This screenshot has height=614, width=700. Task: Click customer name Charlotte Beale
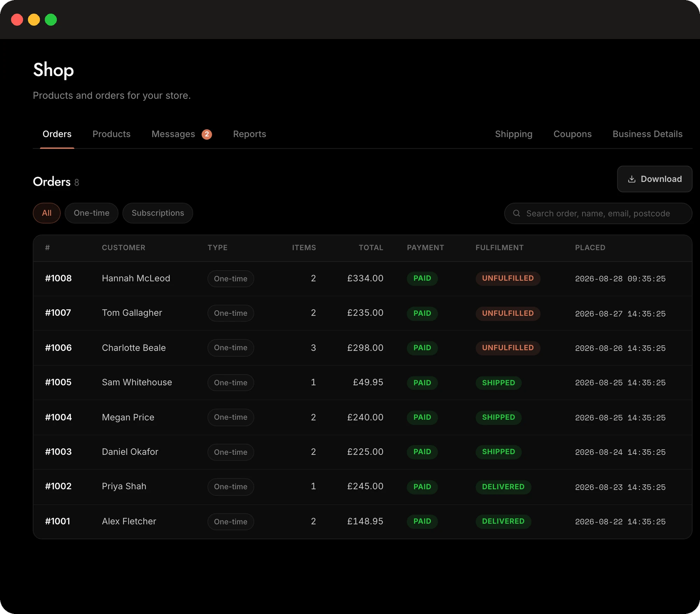coord(134,348)
